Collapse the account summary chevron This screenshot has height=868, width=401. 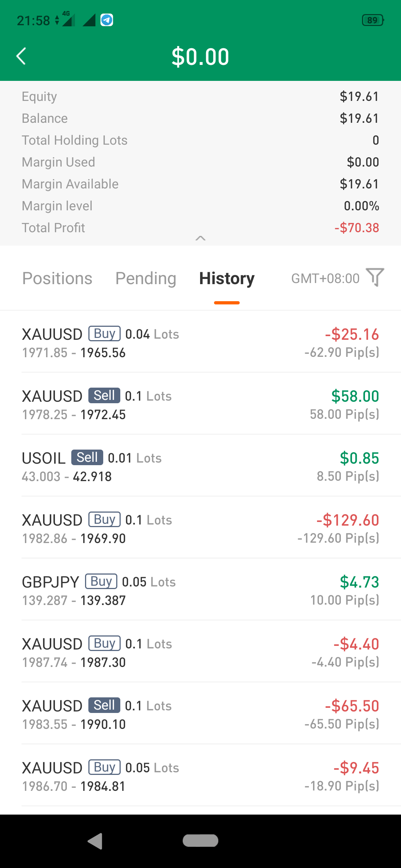click(x=200, y=238)
